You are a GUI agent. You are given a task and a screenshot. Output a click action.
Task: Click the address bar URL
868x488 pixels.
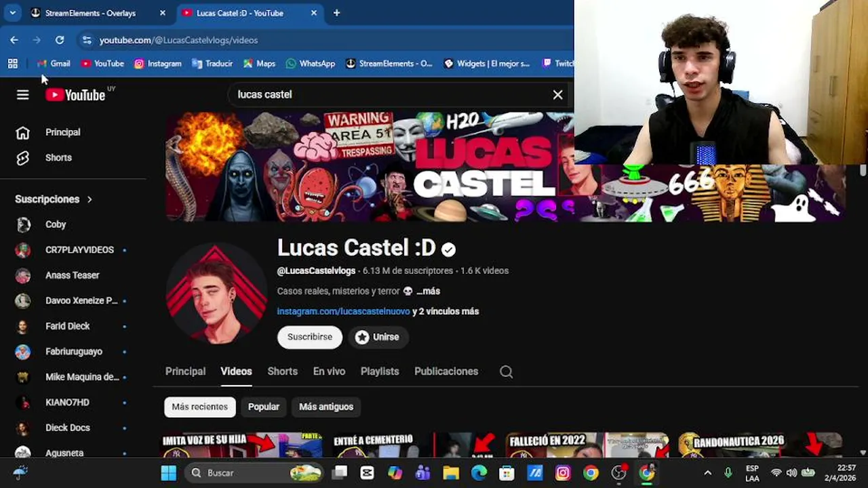178,40
